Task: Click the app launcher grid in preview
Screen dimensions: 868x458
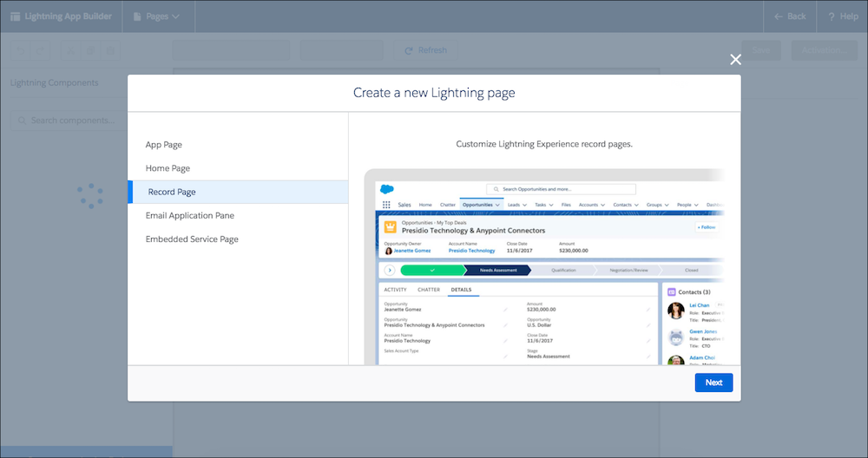Action: click(x=386, y=205)
